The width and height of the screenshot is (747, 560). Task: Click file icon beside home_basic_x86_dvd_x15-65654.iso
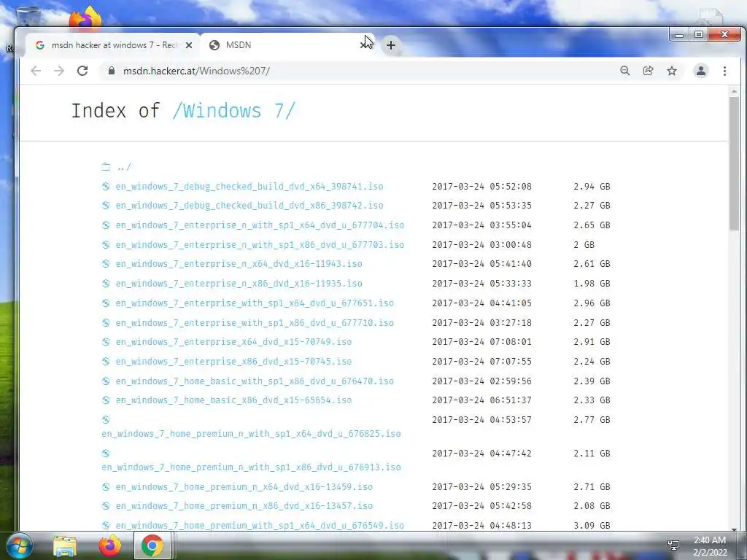click(x=106, y=400)
